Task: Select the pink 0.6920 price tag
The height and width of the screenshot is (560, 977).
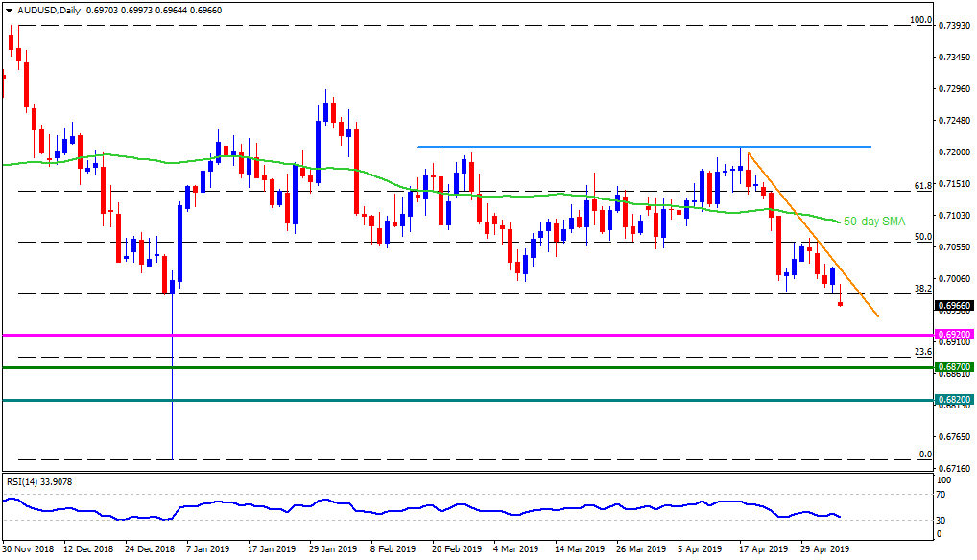Action: [954, 335]
